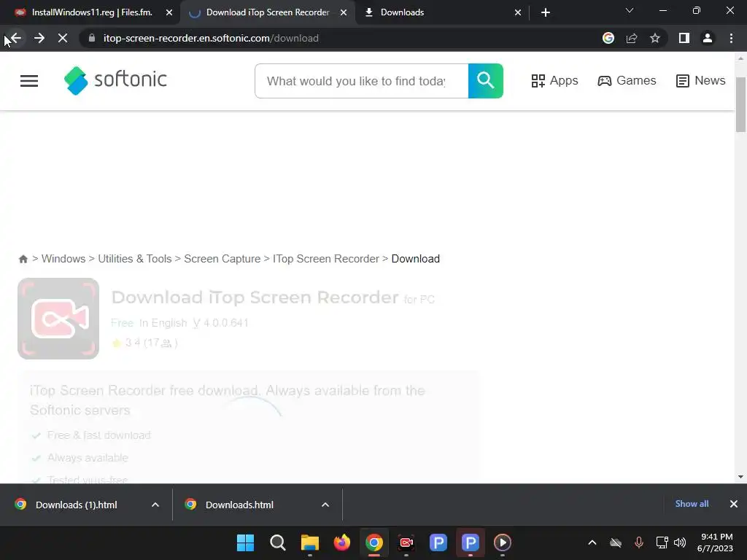Open media player taskbar icon

pyautogui.click(x=503, y=542)
